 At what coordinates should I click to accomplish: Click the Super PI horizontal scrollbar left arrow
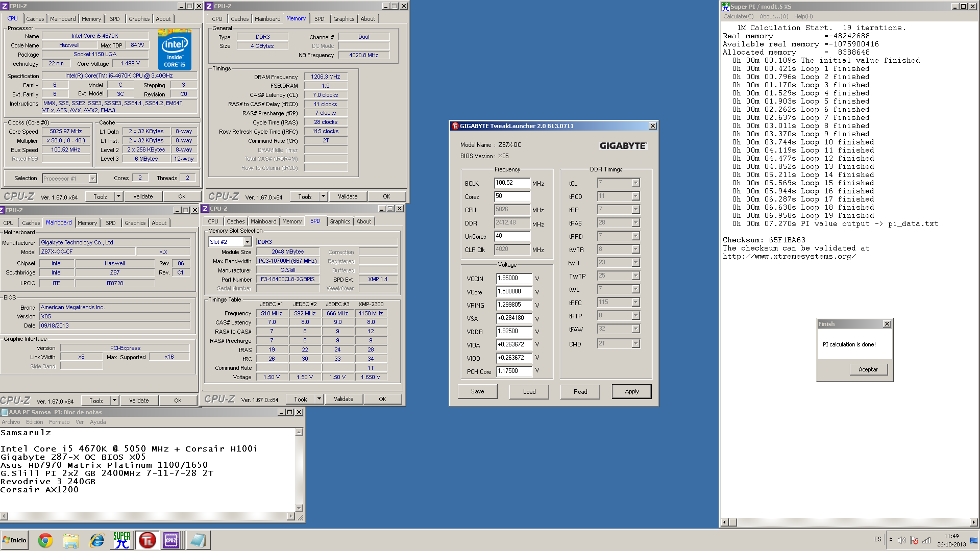tap(724, 522)
